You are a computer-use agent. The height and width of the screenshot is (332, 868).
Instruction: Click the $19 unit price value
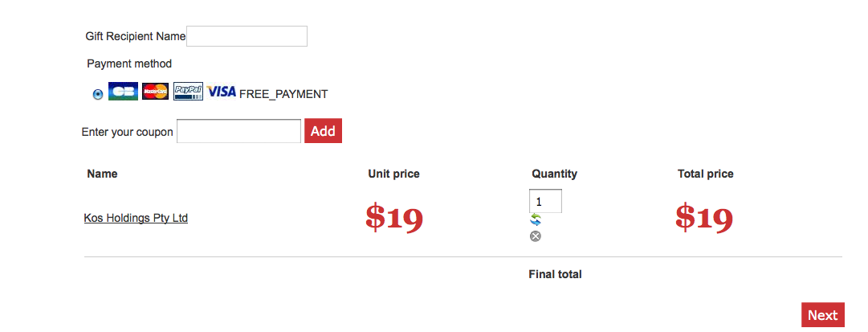click(393, 218)
